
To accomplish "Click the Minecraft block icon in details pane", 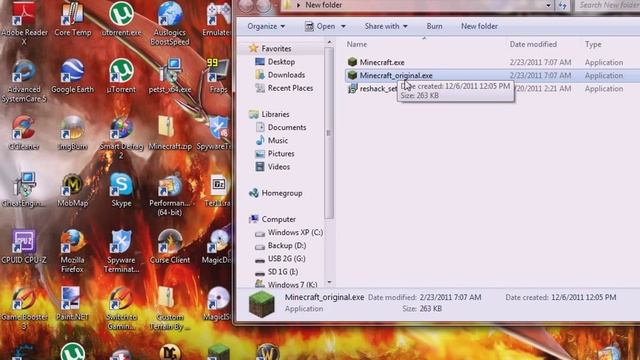I will (262, 304).
